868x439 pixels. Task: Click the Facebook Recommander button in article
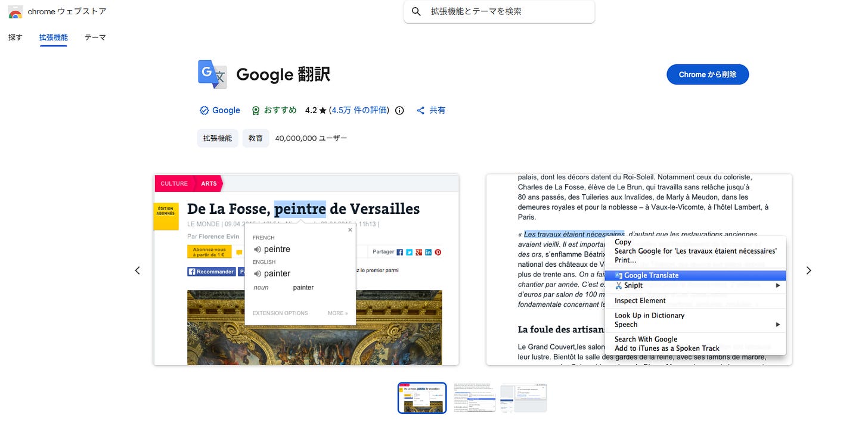point(212,272)
